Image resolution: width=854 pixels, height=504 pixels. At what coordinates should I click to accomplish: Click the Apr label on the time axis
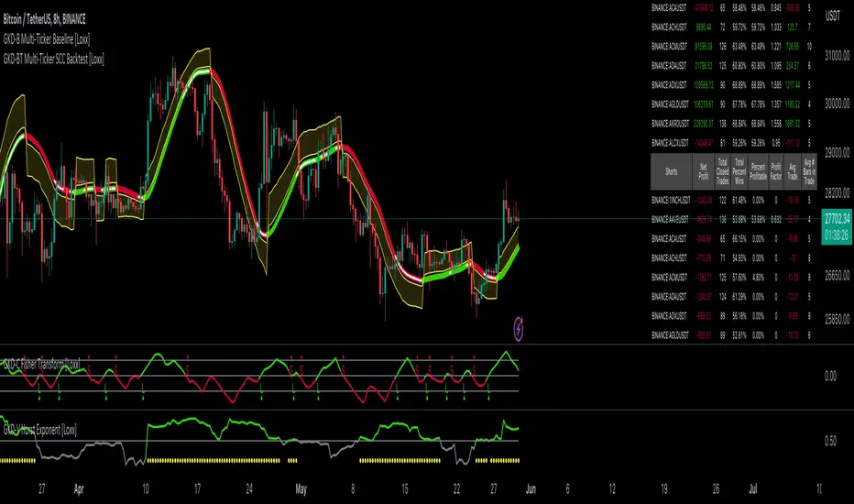click(x=79, y=489)
